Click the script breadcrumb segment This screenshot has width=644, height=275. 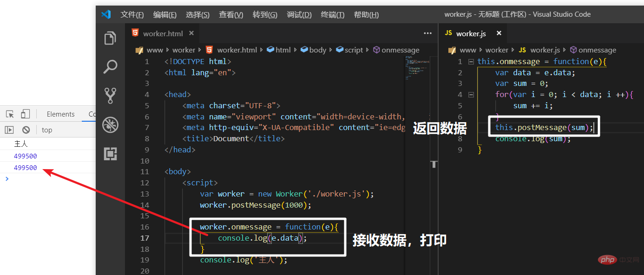click(x=354, y=50)
